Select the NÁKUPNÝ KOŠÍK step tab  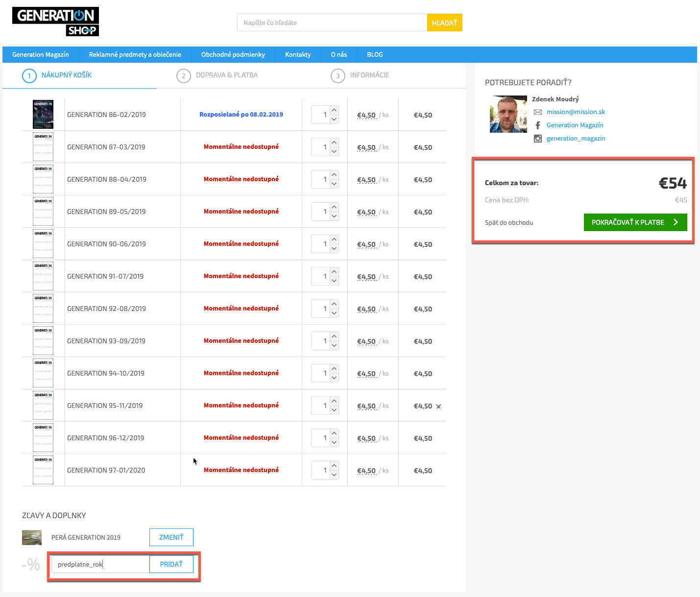tap(67, 75)
